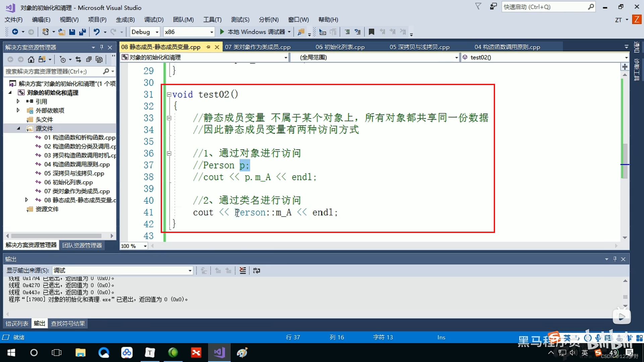Collapse all nodes in Solution Explorer
Screen dimensions: 644x362
[89, 59]
